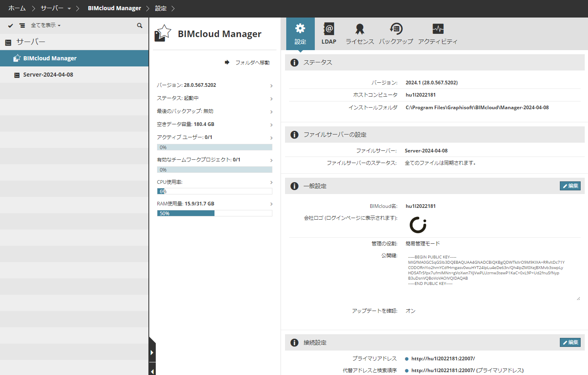This screenshot has width=588, height=375.
Task: Click the info icon beside 接続設定
Action: (294, 342)
